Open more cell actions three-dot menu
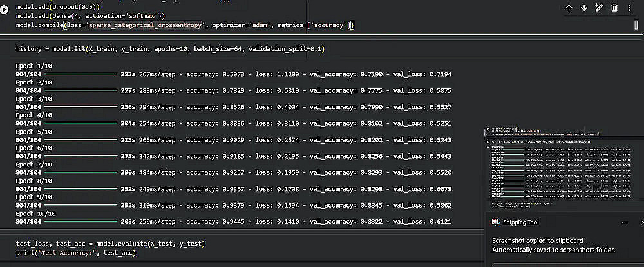This screenshot has width=644, height=267. [x=629, y=8]
